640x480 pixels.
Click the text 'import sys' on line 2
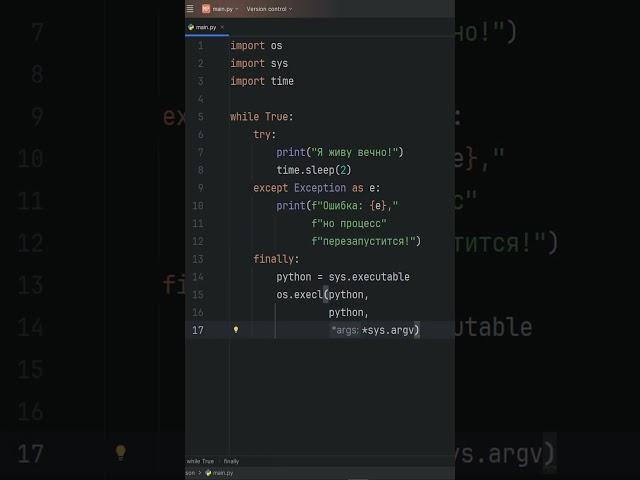coord(259,64)
